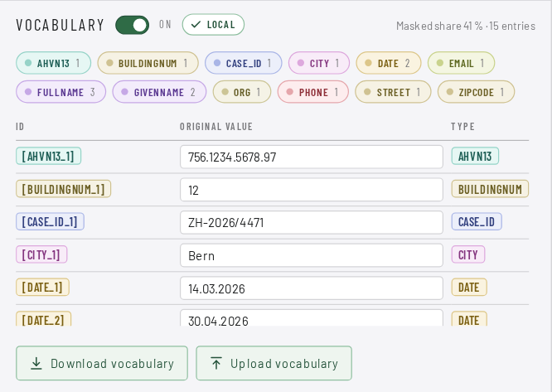Click the checkmark icon in LOCAL badge

coord(196,25)
